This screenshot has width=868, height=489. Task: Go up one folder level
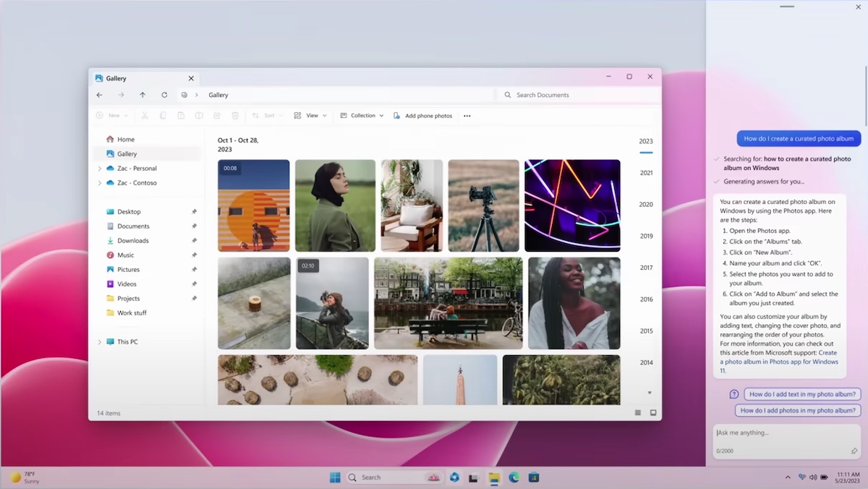[142, 95]
